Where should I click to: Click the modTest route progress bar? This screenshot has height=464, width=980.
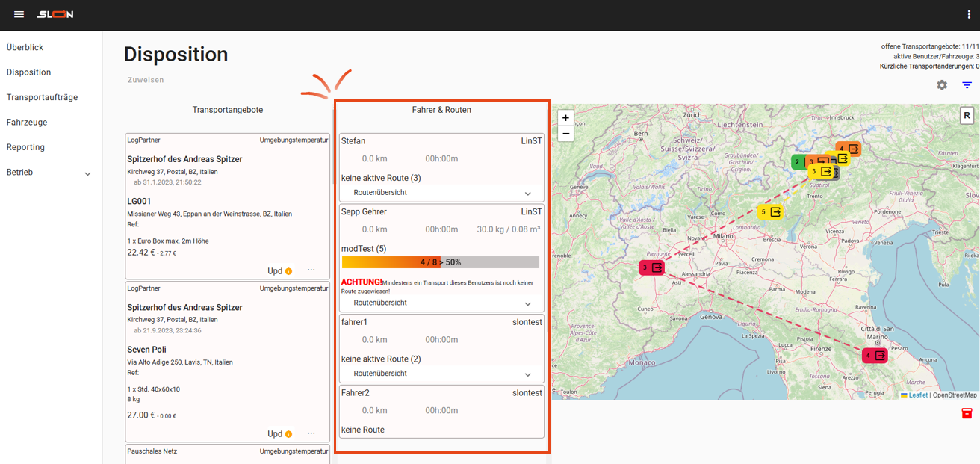[440, 262]
